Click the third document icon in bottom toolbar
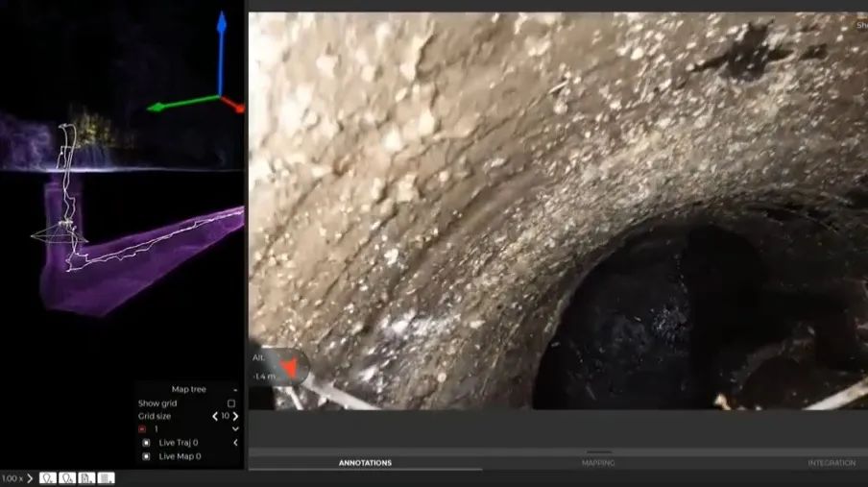 [x=86, y=477]
